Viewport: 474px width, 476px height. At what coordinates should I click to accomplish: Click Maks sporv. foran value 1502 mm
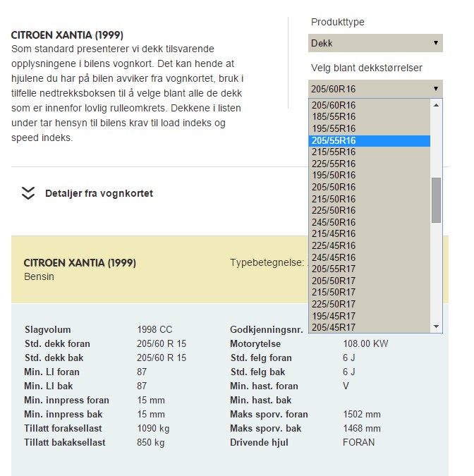(362, 415)
